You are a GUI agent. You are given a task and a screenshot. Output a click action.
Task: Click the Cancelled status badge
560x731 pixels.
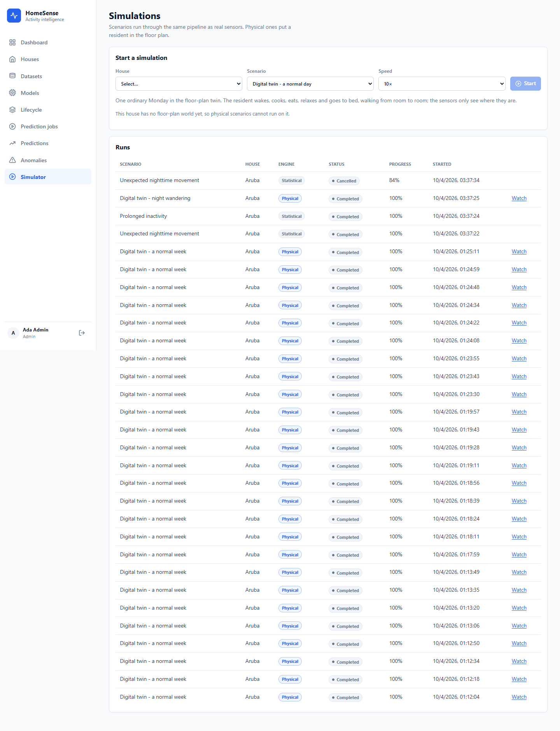(x=344, y=181)
